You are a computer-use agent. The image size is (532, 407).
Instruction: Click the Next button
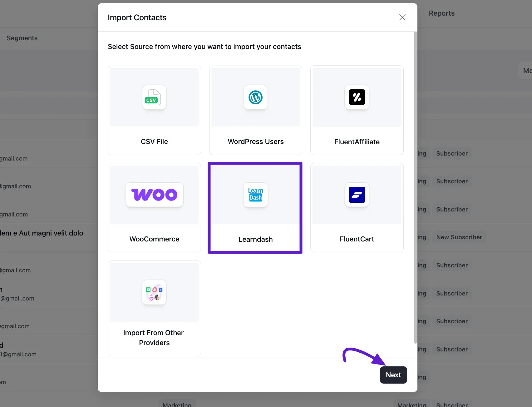tap(393, 375)
